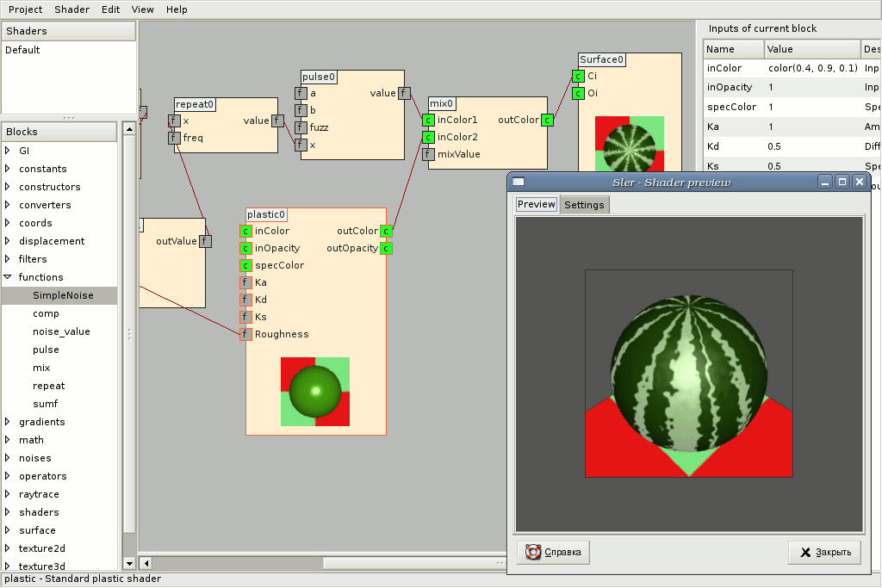The image size is (882, 588).
Task: Expand the gradients blocks category
Action: coord(8,422)
